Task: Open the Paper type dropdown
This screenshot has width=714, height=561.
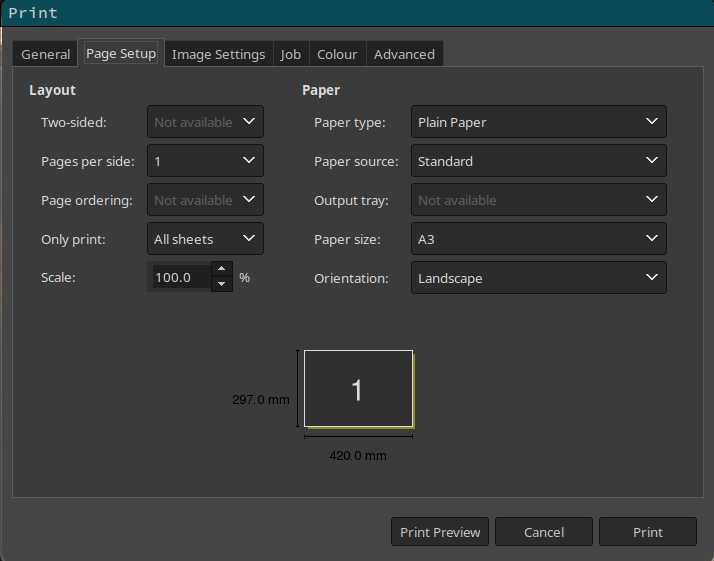Action: (538, 122)
